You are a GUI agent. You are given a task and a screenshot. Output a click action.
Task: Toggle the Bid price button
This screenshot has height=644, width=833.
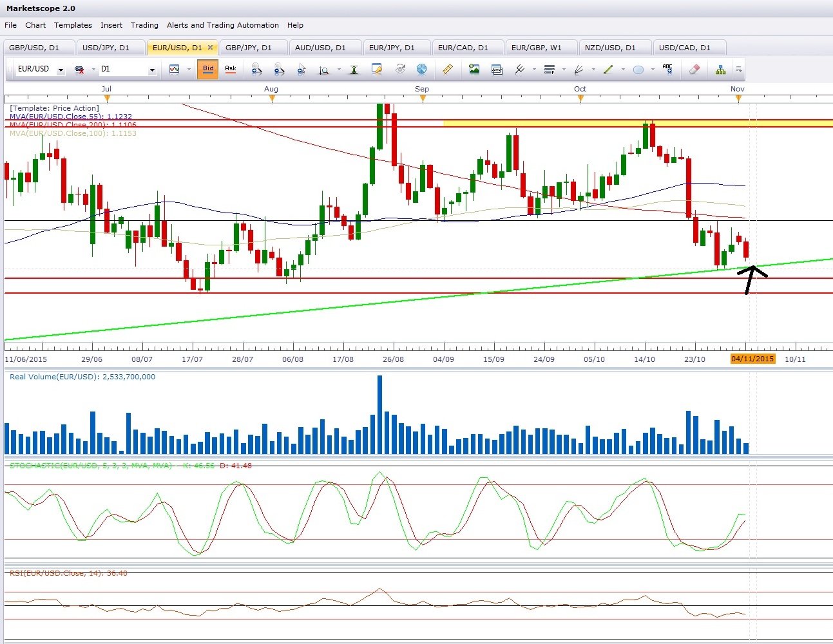pyautogui.click(x=208, y=69)
